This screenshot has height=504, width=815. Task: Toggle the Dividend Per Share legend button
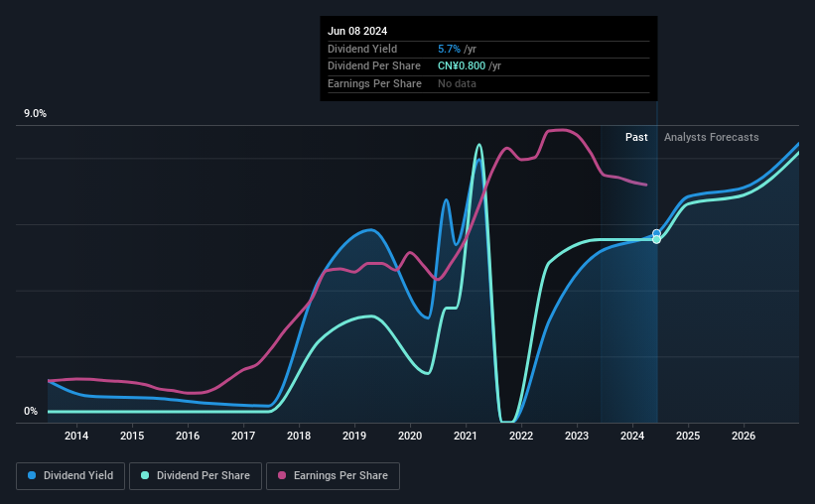196,476
